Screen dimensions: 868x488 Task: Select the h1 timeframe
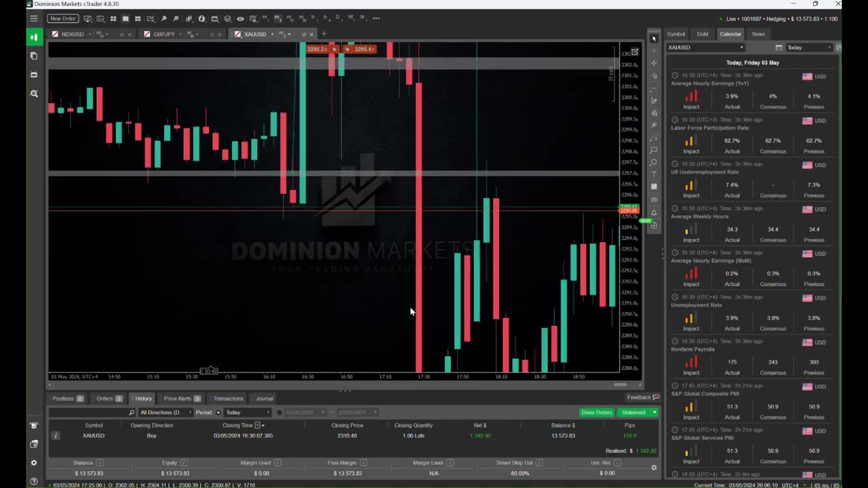click(314, 18)
